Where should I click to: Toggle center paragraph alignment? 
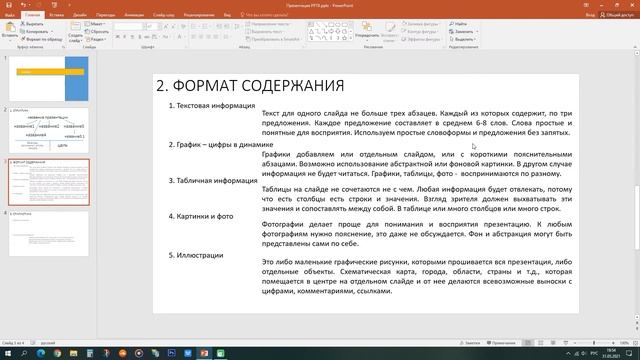click(201, 37)
